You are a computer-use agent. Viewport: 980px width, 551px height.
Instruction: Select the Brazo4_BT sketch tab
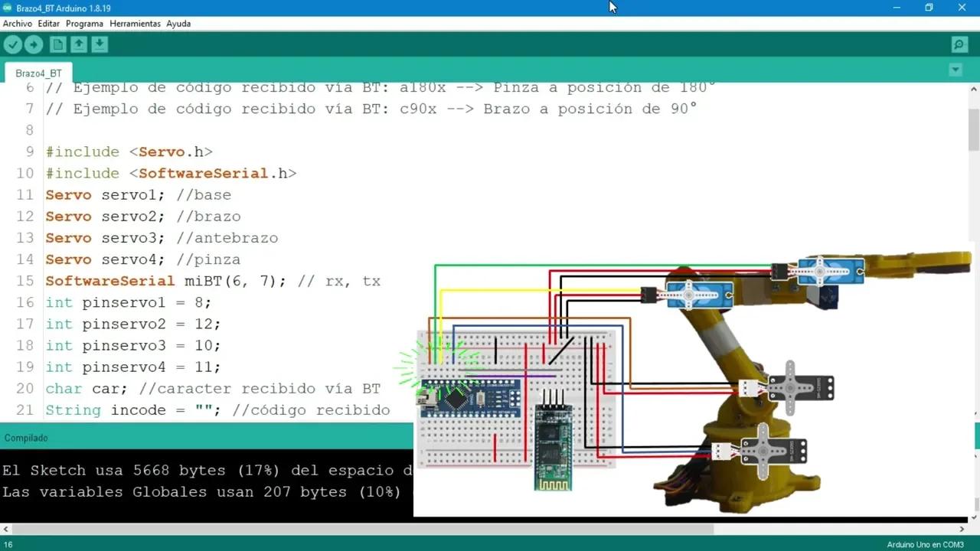click(38, 73)
